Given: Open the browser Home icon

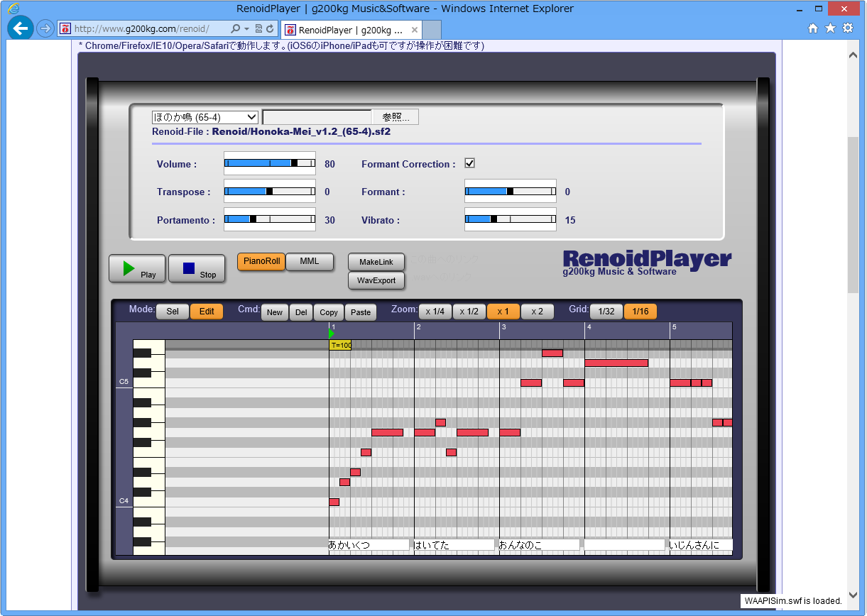Looking at the screenshot, I should [x=813, y=28].
